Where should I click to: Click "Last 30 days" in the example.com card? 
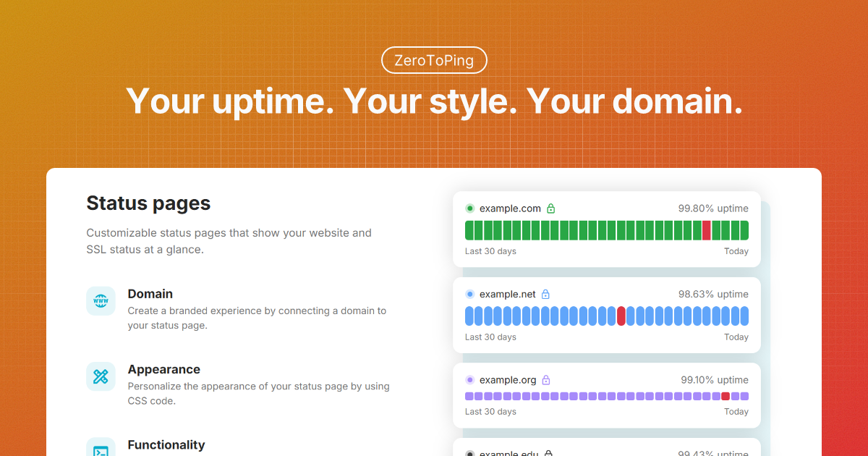click(x=490, y=251)
